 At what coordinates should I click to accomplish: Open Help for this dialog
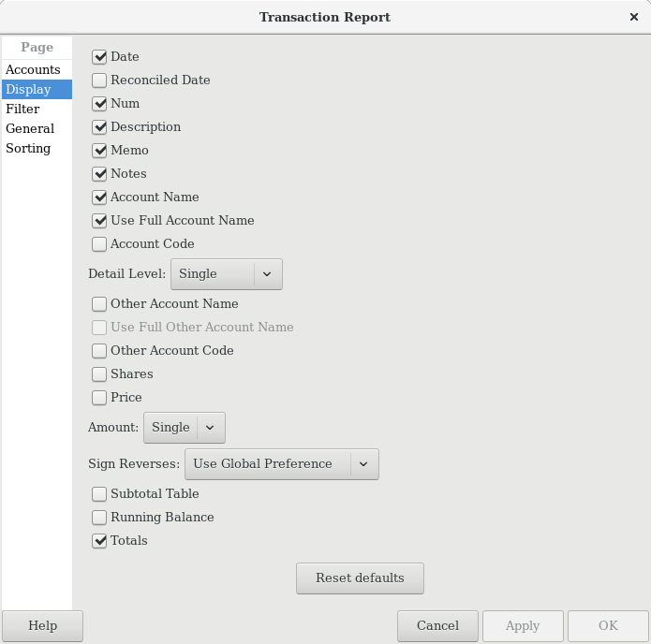(43, 626)
